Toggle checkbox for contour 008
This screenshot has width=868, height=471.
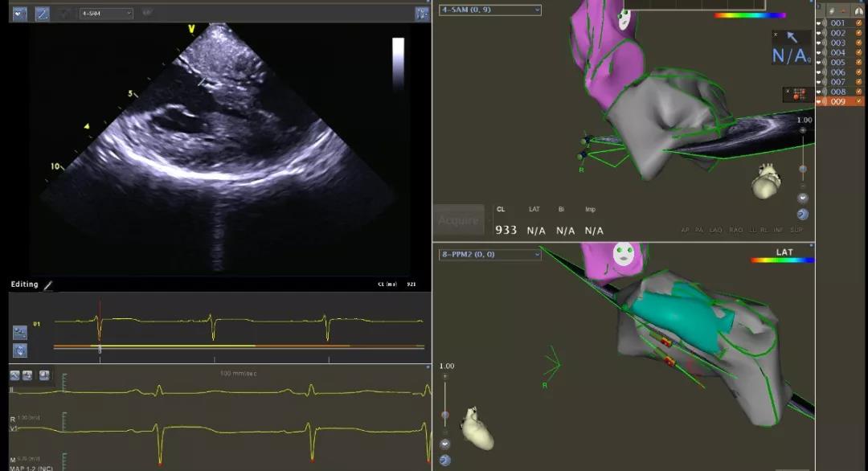click(x=859, y=92)
